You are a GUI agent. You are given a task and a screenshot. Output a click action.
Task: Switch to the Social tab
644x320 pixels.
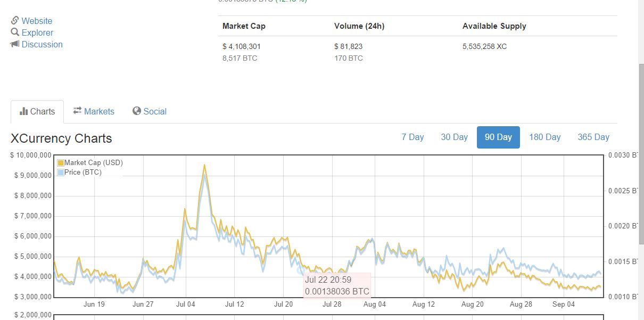150,111
